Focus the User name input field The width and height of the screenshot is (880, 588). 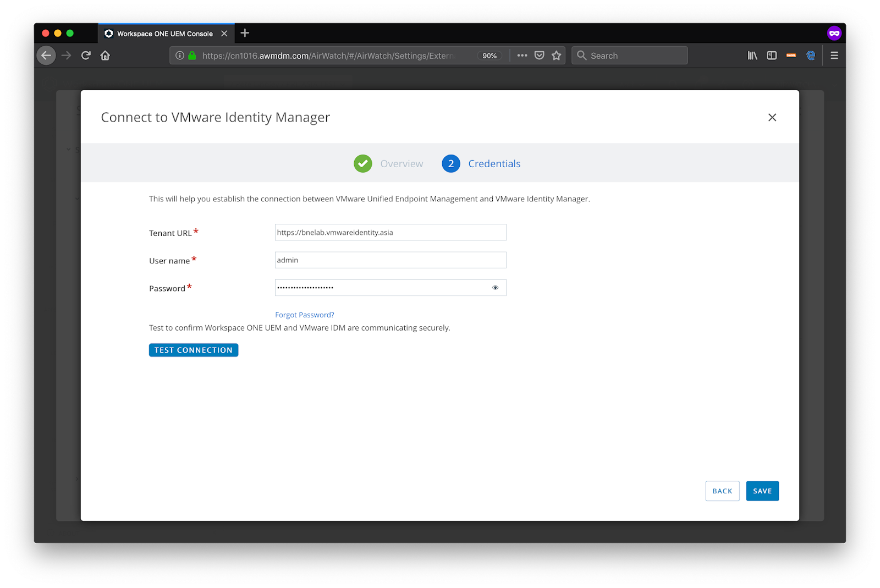[391, 260]
